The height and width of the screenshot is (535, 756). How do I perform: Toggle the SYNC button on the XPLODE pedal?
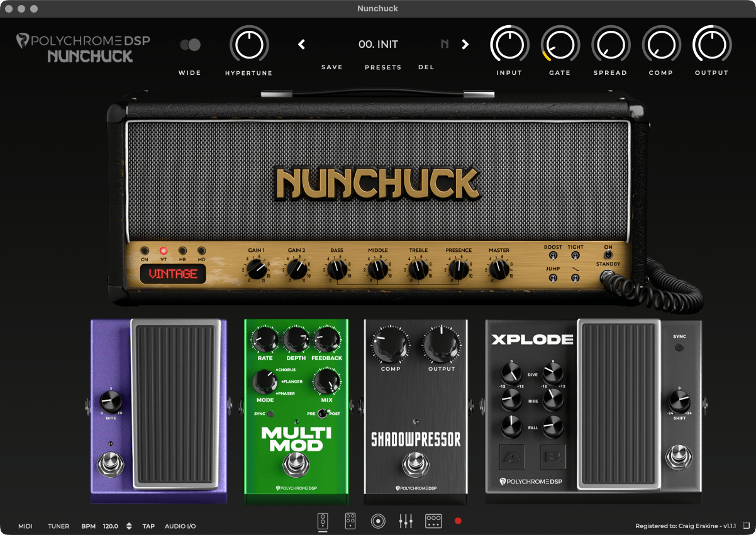pos(679,347)
